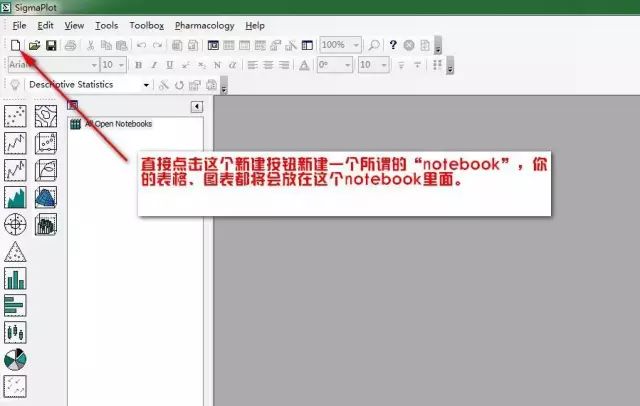Collapse the notebook panel with the arrow button

(x=197, y=107)
